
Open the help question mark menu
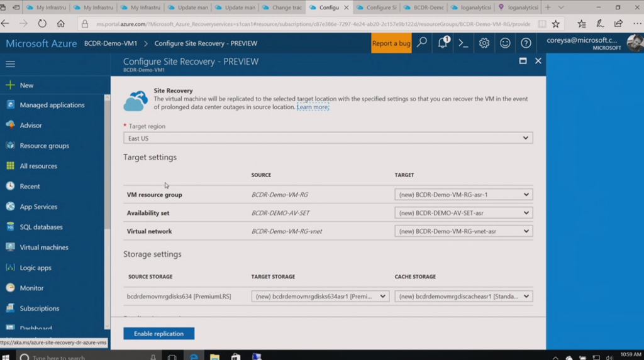(526, 43)
